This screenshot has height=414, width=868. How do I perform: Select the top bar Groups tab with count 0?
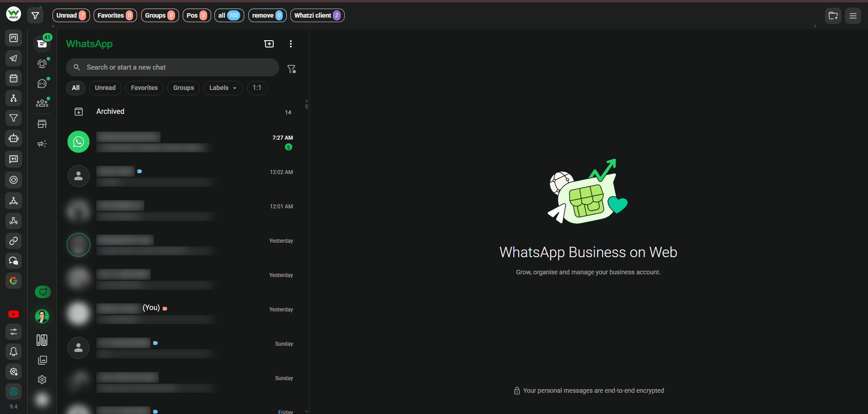[x=160, y=15]
